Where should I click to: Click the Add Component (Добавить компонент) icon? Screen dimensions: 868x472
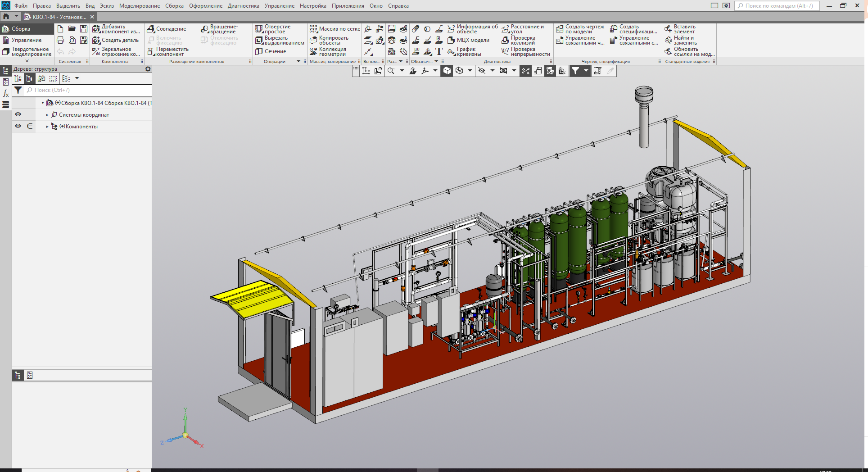pyautogui.click(x=96, y=29)
